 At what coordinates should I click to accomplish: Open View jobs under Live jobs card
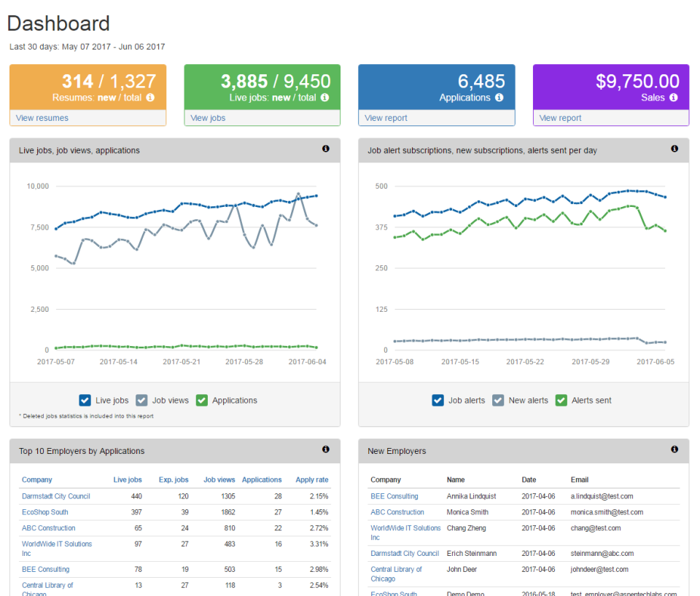coord(208,118)
